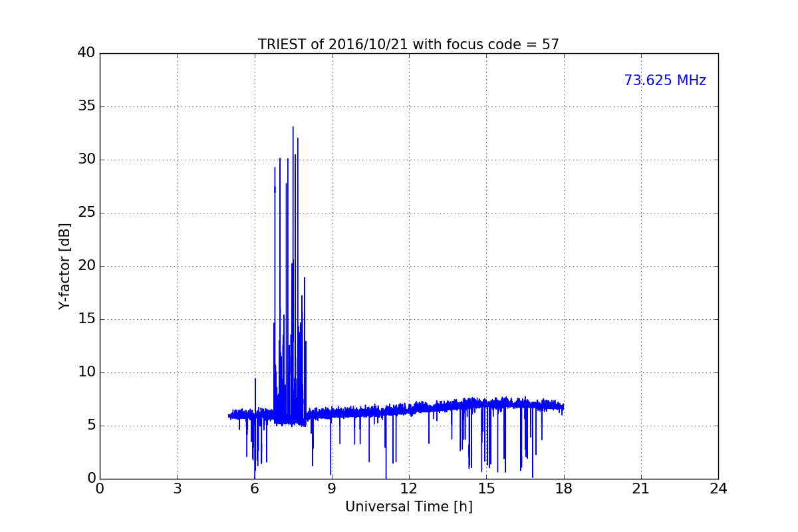Click x-axis tick label 12
Image resolution: width=798 pixels, height=532 pixels.
(x=409, y=489)
